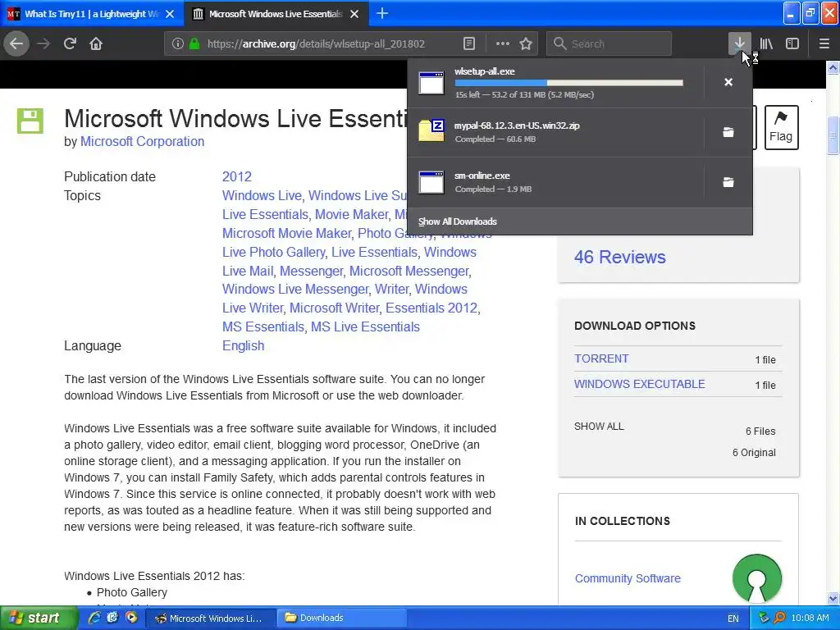Image resolution: width=840 pixels, height=630 pixels.
Task: Close the What Is Tiny11 tab
Action: click(170, 14)
